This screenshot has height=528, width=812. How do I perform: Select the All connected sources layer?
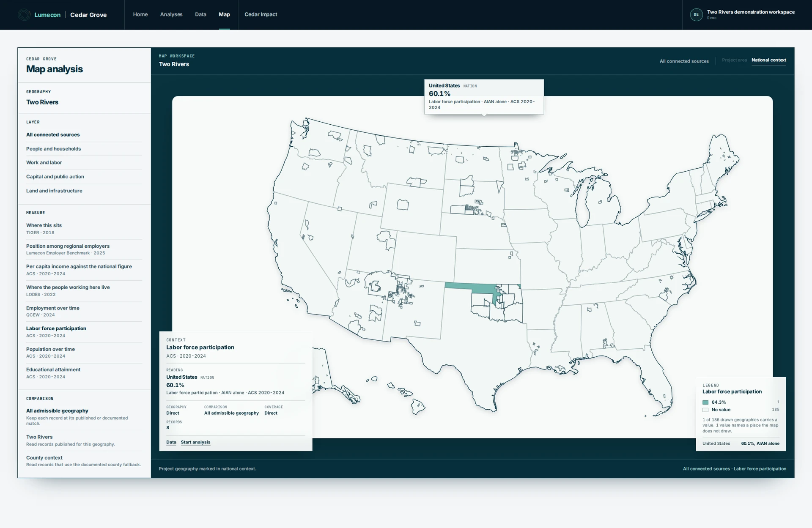point(84,135)
